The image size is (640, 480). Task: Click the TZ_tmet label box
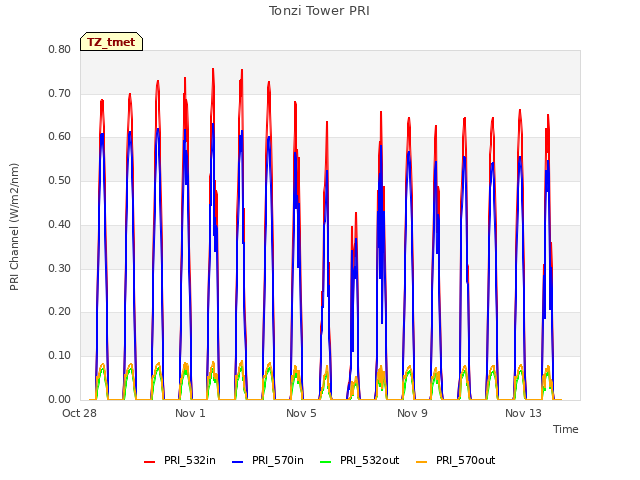[111, 42]
